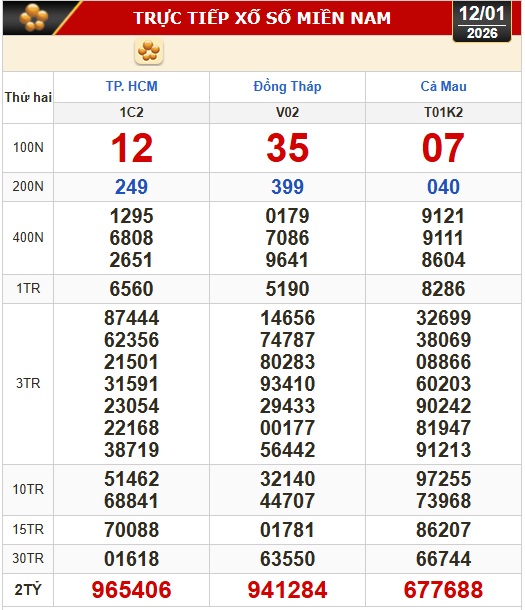
Task: Select draw code 1C2
Action: coord(131,112)
